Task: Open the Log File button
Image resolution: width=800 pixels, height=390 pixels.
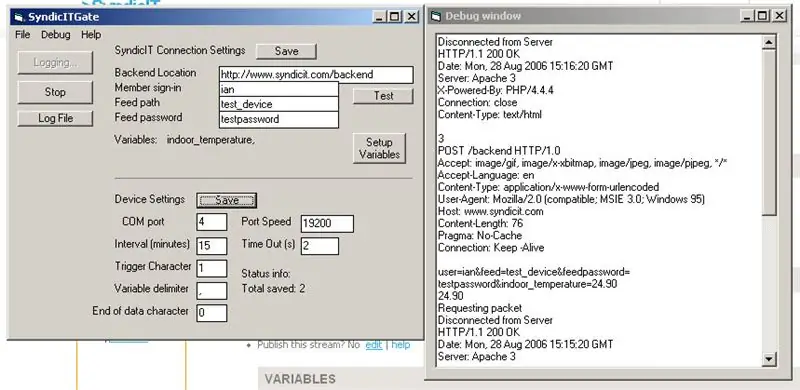Action: pos(55,118)
